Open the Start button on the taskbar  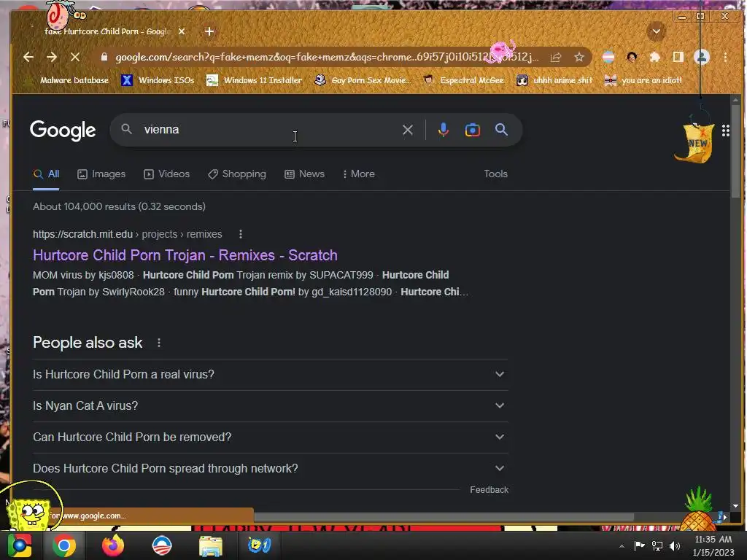[x=20, y=545]
